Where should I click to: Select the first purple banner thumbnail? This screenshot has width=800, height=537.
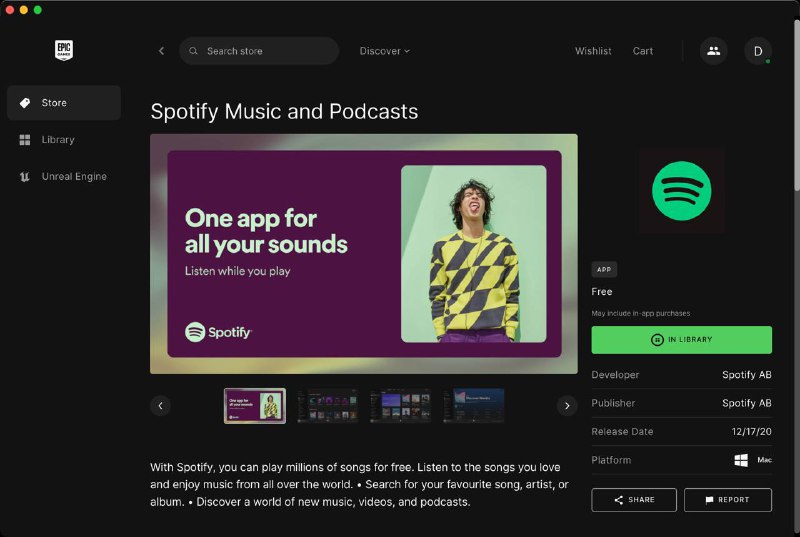coord(255,406)
